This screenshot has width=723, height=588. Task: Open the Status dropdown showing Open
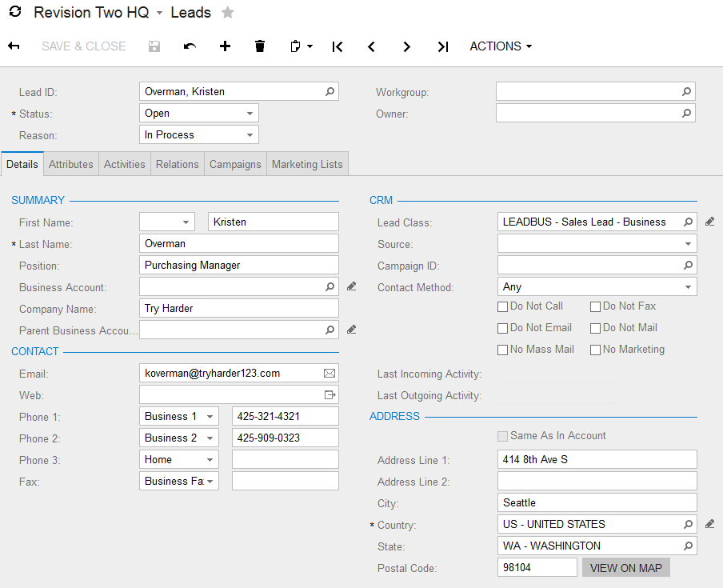(x=198, y=113)
